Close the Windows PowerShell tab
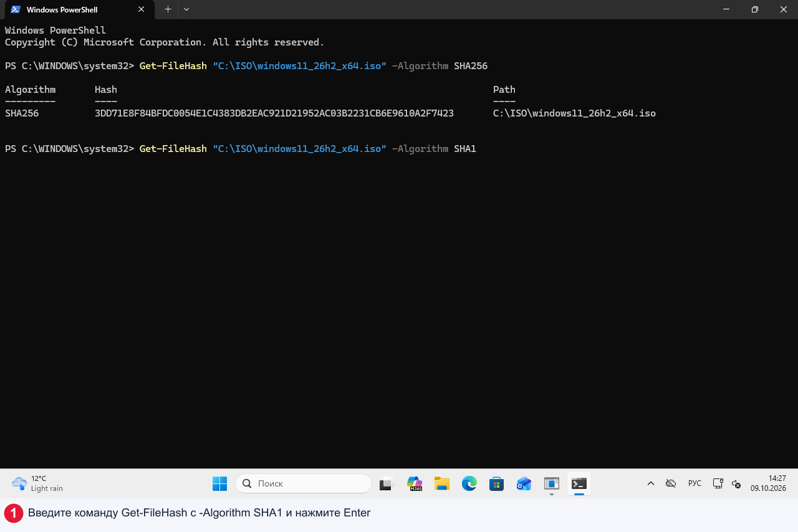The height and width of the screenshot is (532, 798). tap(142, 9)
